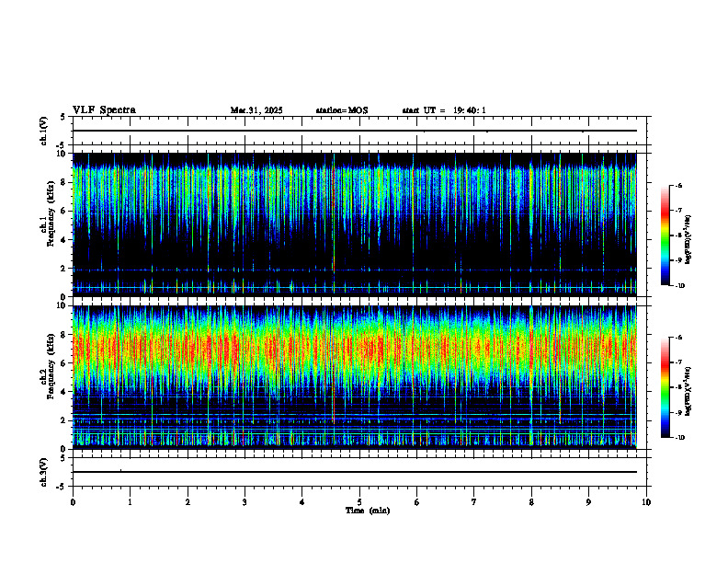Click the -5 tick on ch.3(V) axis
Viewport: 728px width, 563px height.
61,487
